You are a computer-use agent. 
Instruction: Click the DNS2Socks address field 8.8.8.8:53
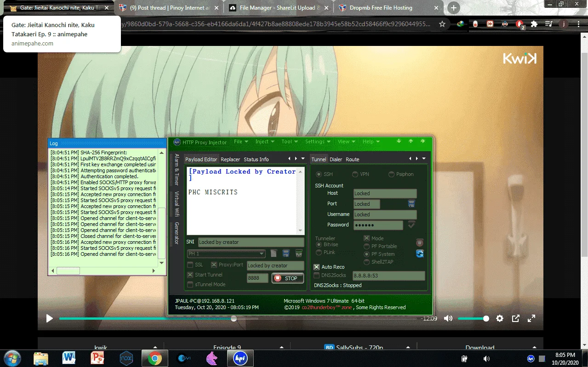(x=388, y=276)
